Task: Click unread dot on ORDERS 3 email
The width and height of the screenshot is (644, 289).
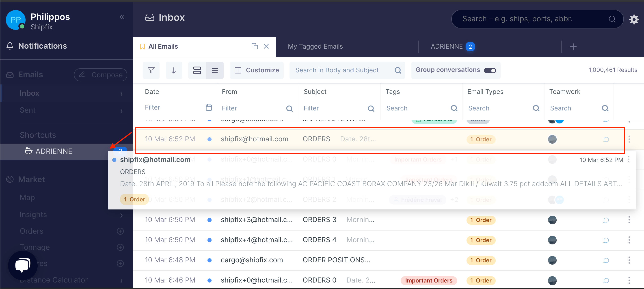Action: (x=210, y=220)
